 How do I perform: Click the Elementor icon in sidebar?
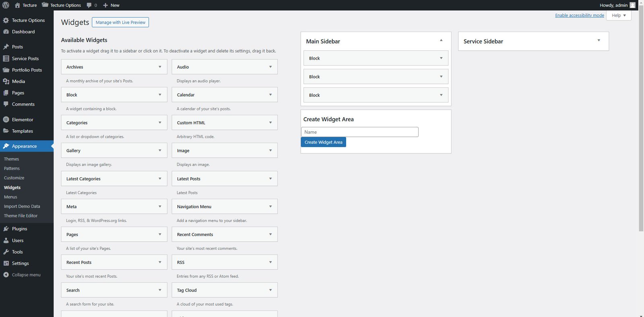(6, 120)
